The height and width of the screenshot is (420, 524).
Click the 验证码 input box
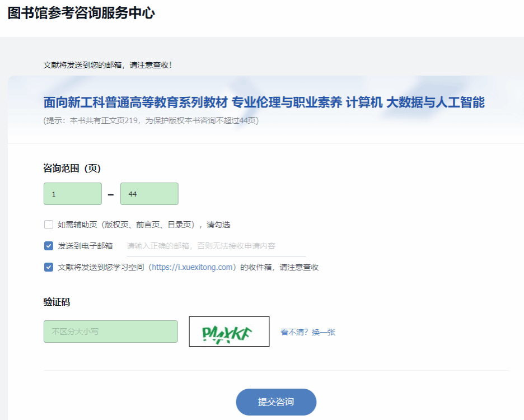click(x=110, y=332)
